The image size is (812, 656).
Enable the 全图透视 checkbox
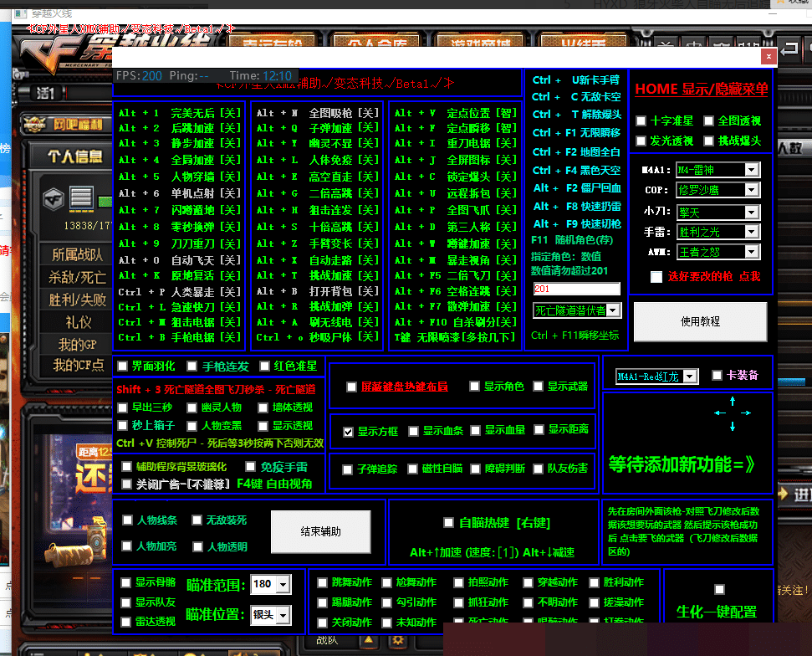(x=709, y=120)
